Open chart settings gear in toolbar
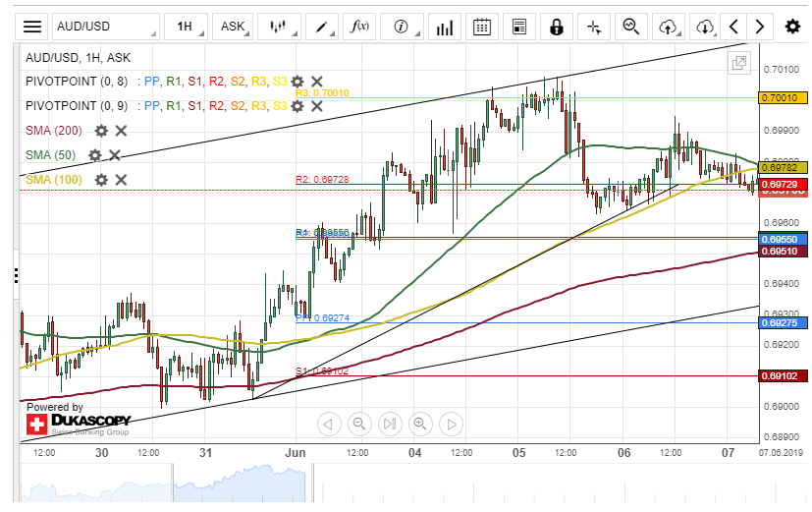812x512 pixels. point(791,27)
